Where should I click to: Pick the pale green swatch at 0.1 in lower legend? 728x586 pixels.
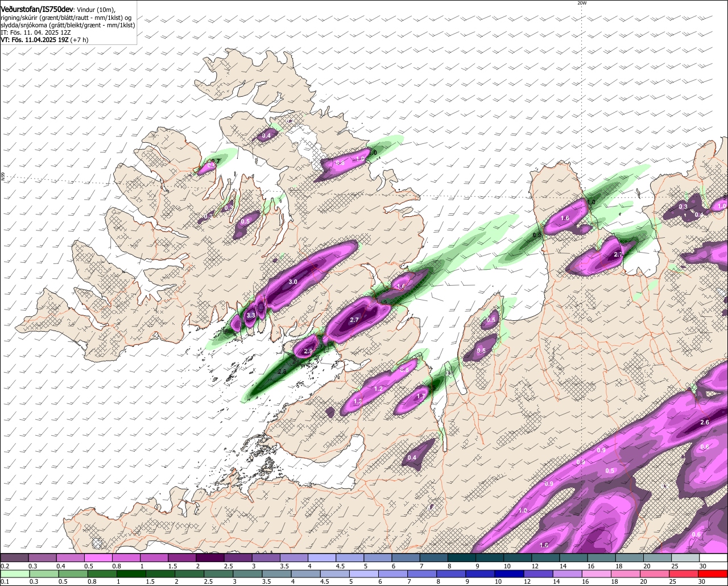click(14, 574)
